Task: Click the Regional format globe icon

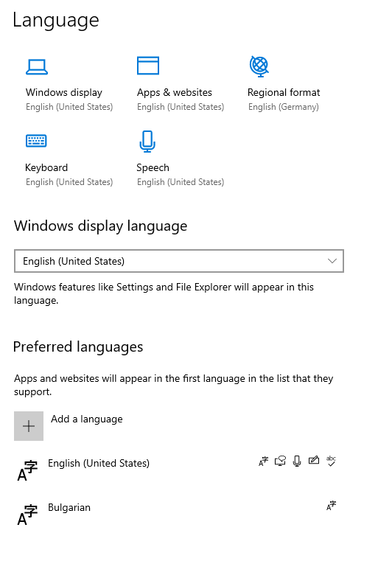Action: pos(259,66)
